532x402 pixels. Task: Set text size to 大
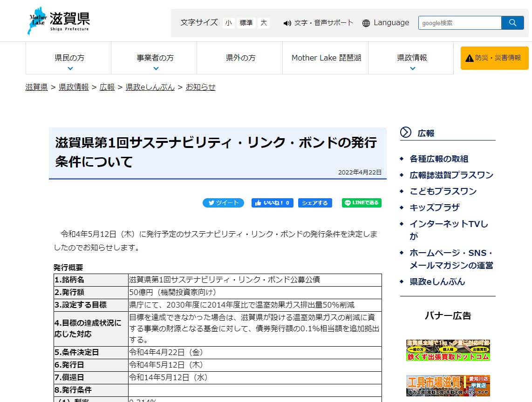264,23
